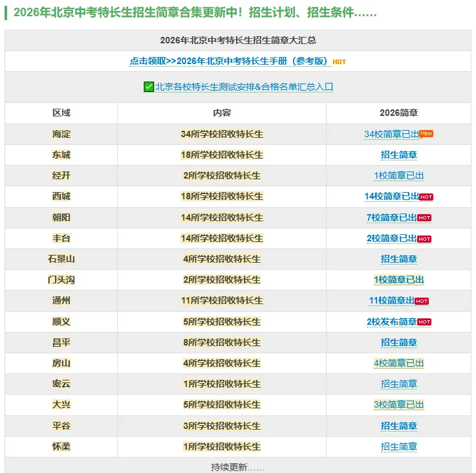This screenshot has width=476, height=473.
Task: Select the 昌平 district cell
Action: (x=61, y=343)
